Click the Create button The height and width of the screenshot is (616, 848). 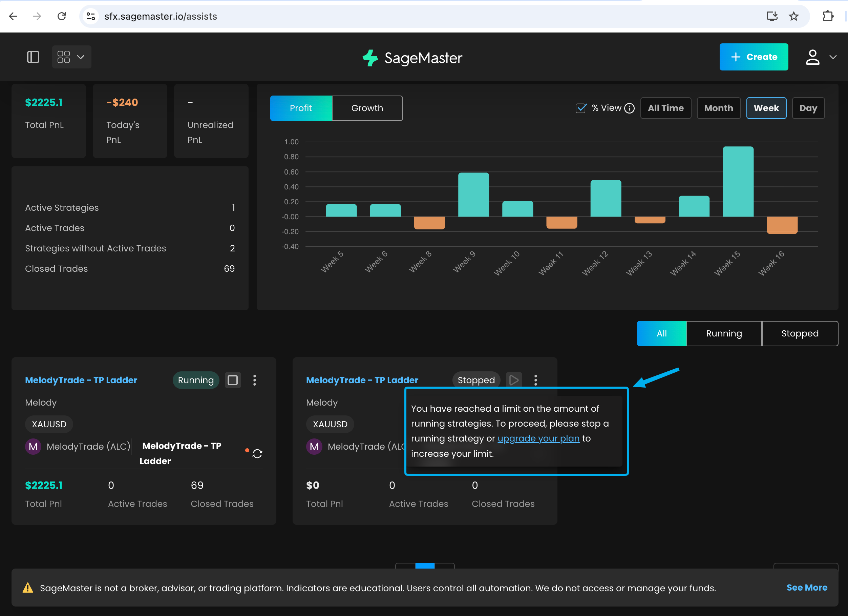click(x=754, y=57)
